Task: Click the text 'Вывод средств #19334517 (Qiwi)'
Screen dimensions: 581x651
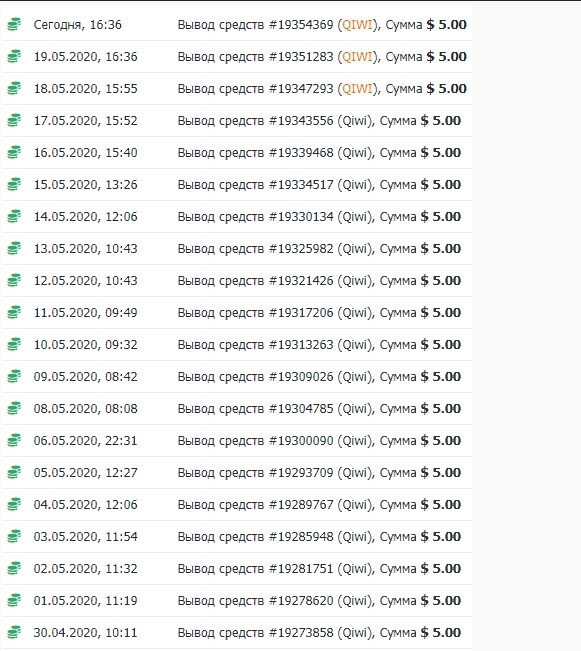Action: click(275, 185)
